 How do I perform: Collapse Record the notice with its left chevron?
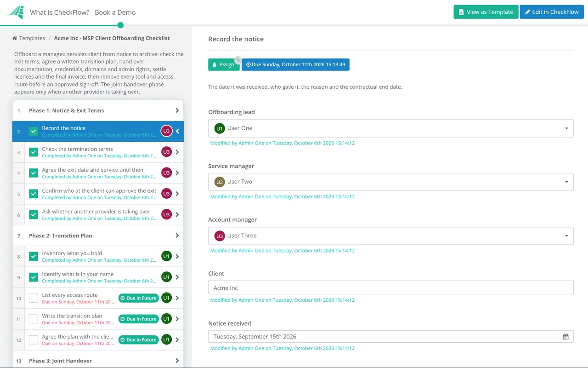(178, 132)
